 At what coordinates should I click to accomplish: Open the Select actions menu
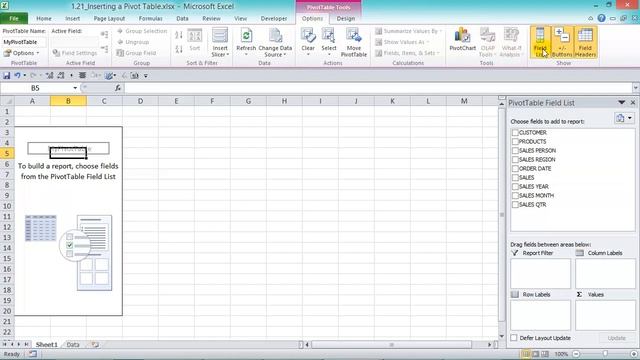tap(329, 42)
